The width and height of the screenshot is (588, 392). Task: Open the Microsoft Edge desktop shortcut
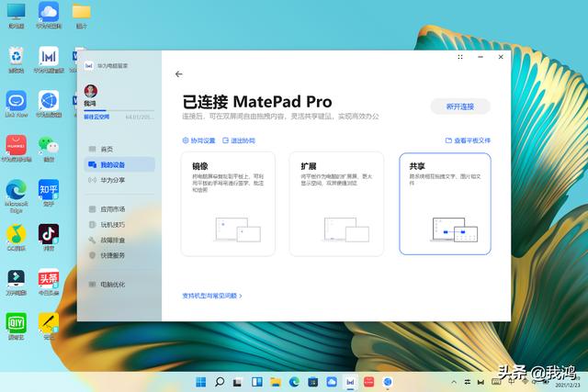(x=16, y=190)
